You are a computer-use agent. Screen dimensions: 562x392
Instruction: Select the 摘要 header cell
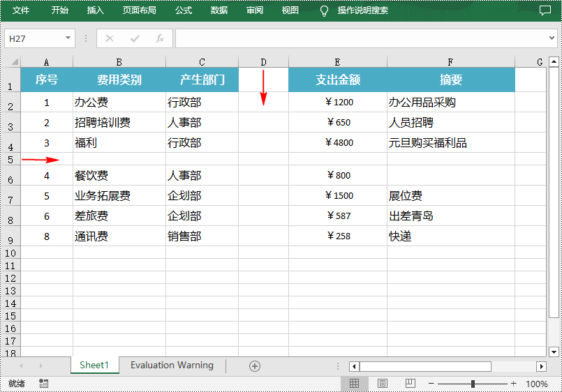pyautogui.click(x=451, y=80)
